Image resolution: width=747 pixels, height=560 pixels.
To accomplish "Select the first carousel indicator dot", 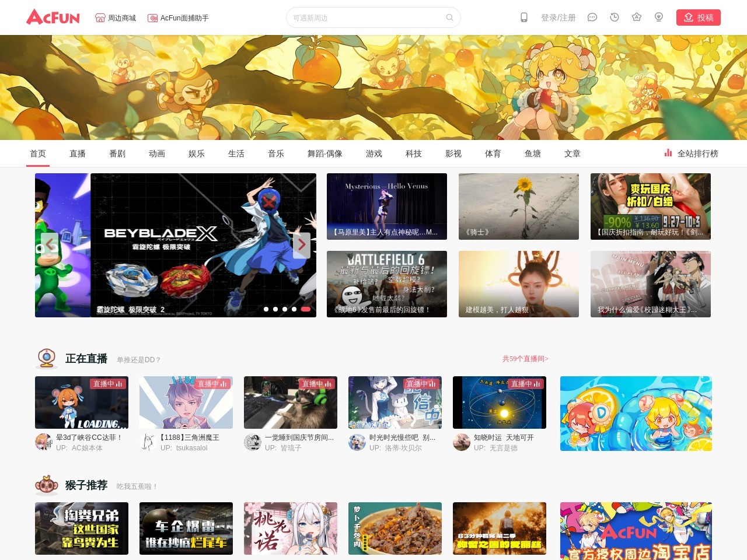I will 266,309.
